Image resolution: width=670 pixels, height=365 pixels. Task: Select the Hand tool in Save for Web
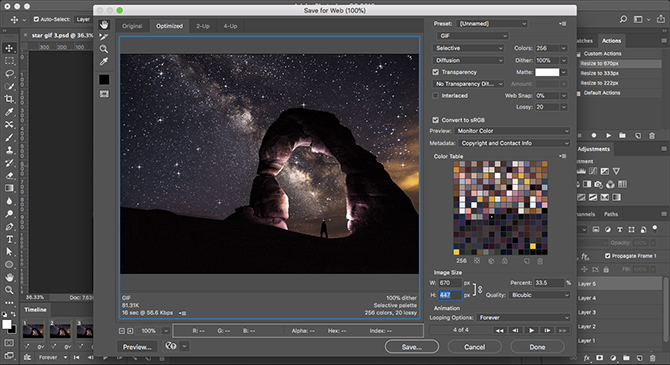pyautogui.click(x=104, y=25)
